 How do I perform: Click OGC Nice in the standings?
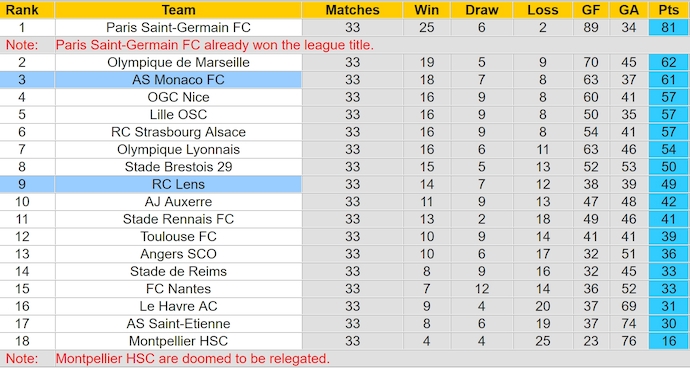(178, 97)
